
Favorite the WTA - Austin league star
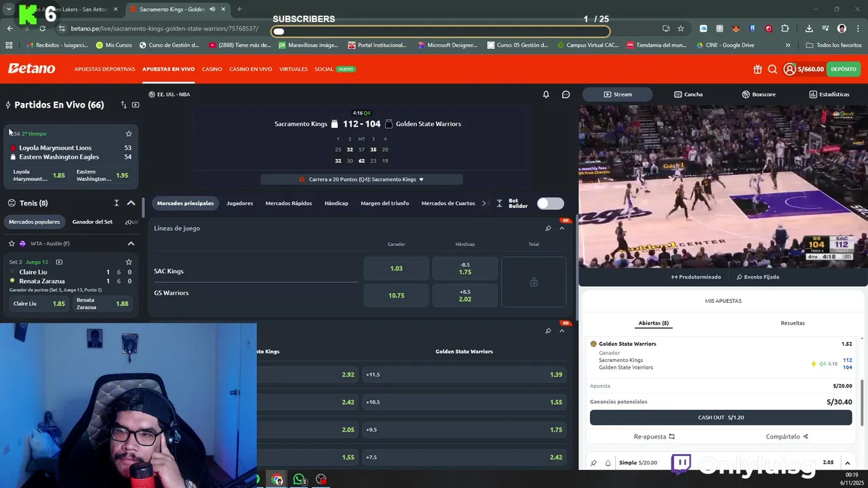coord(12,243)
